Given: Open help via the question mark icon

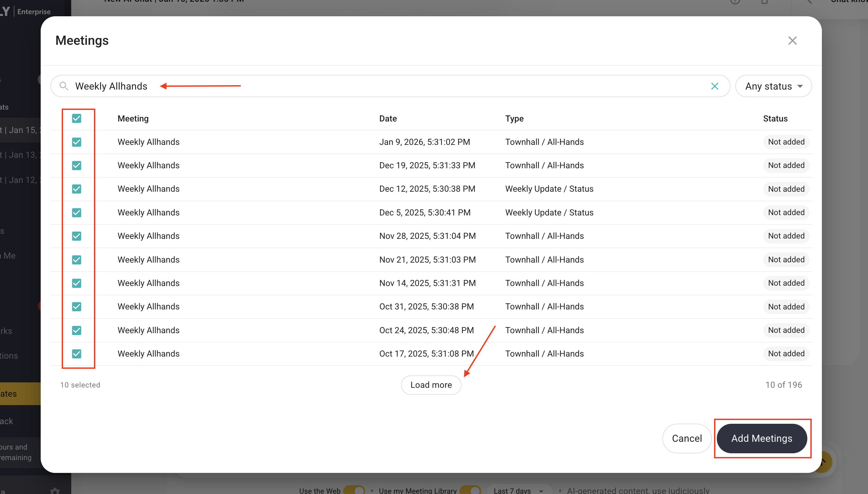Looking at the screenshot, I should click(x=735, y=2).
